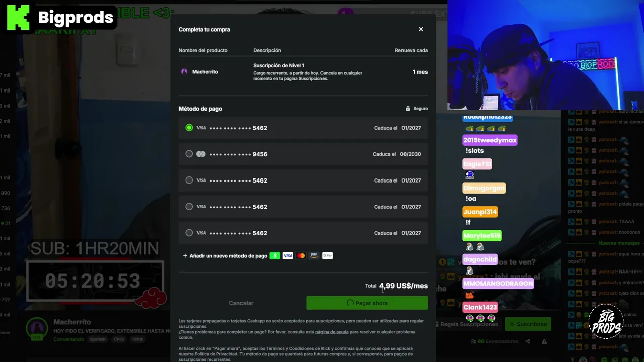Click the Renueva cada column header
Viewport: 644px width, 362px height.
click(411, 50)
